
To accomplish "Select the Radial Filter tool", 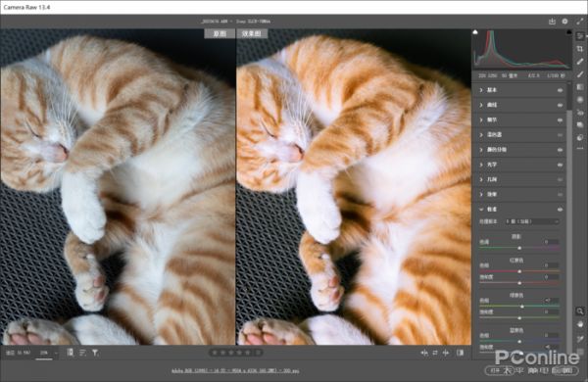I will coord(580,100).
